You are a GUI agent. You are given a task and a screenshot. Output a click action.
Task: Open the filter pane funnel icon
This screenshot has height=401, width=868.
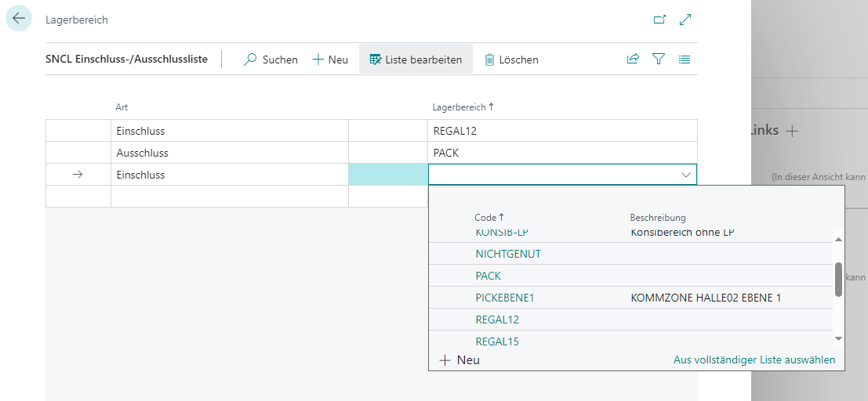659,60
